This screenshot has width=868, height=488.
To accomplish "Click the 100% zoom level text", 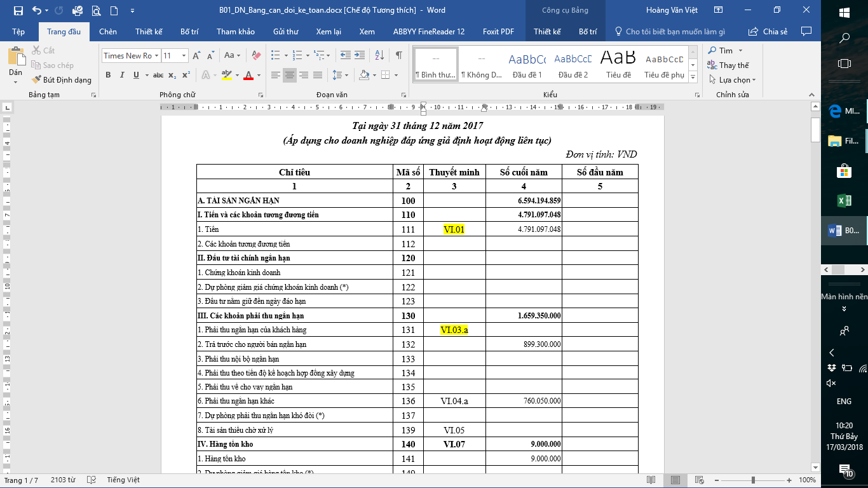I will point(807,480).
